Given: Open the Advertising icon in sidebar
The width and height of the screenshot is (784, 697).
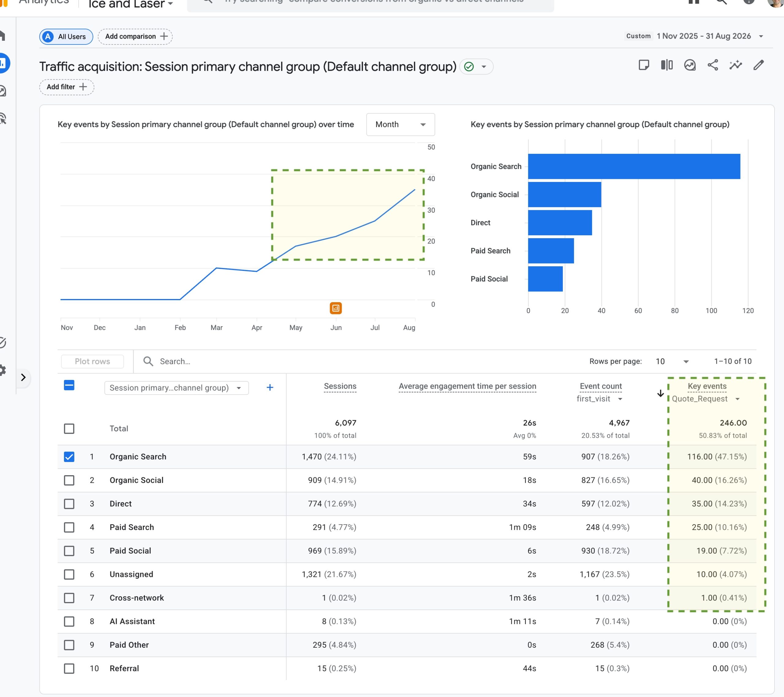Looking at the screenshot, I should click(3, 118).
